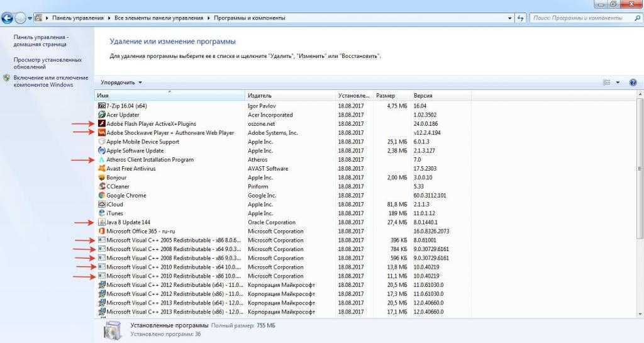
Task: Select the Google Chrome icon in list
Action: coord(102,196)
